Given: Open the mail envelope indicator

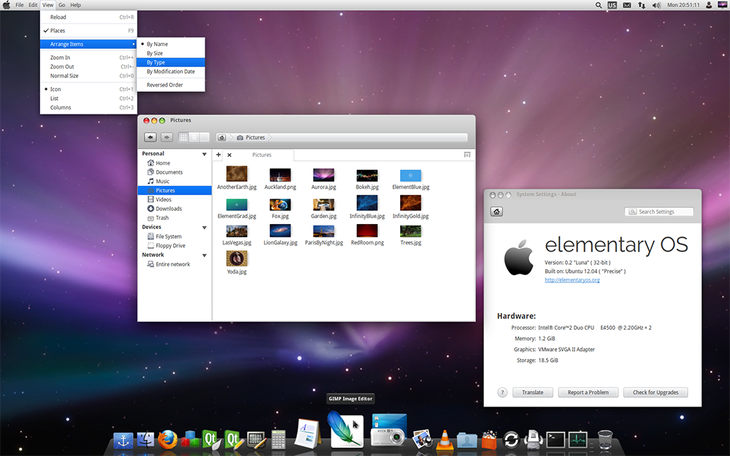Looking at the screenshot, I should [x=627, y=5].
